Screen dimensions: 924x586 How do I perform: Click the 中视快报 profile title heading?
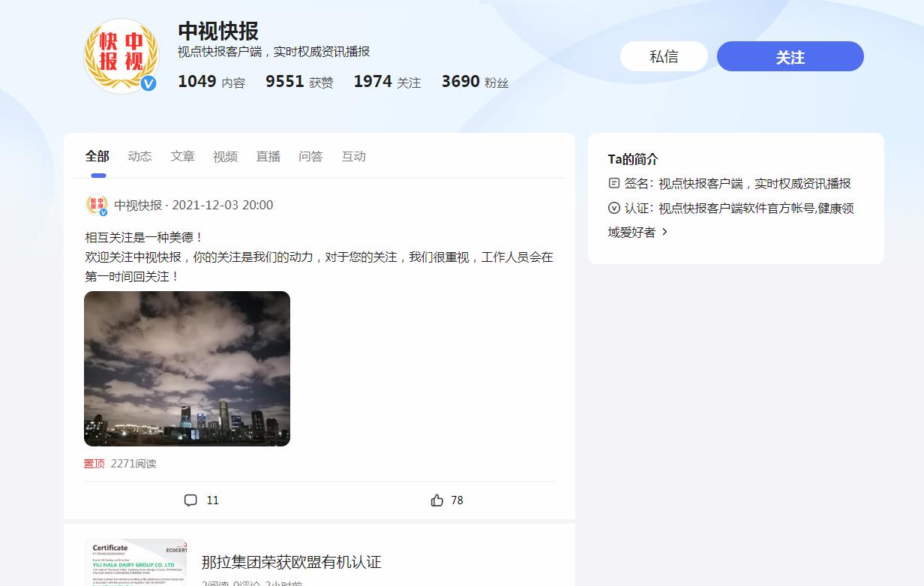pyautogui.click(x=218, y=32)
